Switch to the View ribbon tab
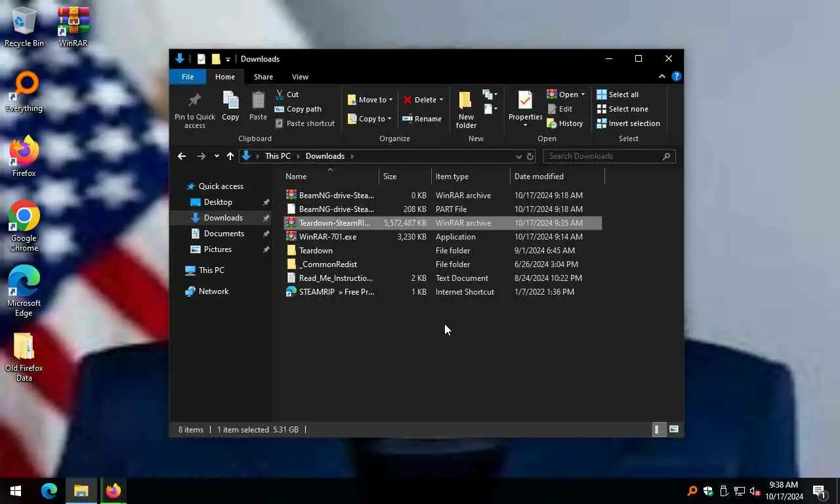The height and width of the screenshot is (504, 840). [300, 77]
